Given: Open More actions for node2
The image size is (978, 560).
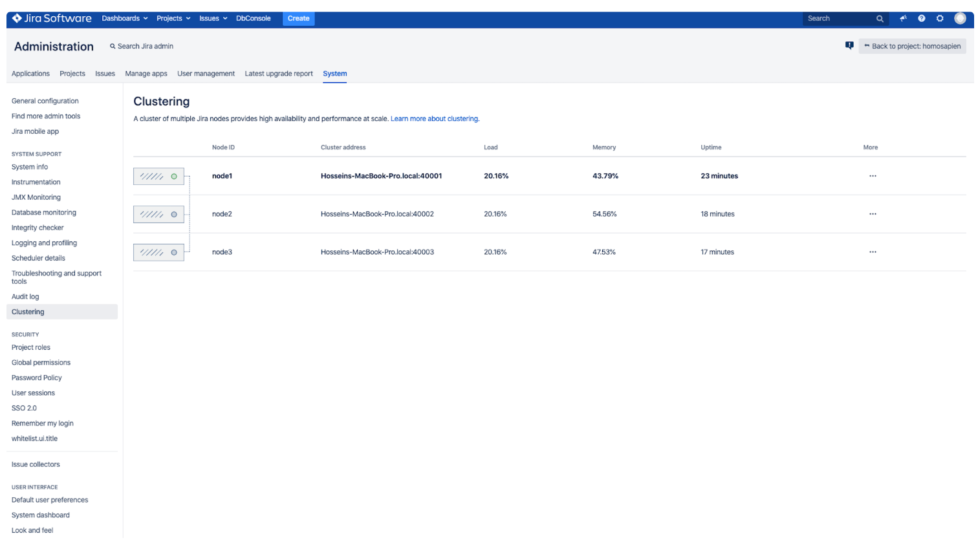Looking at the screenshot, I should 873,214.
